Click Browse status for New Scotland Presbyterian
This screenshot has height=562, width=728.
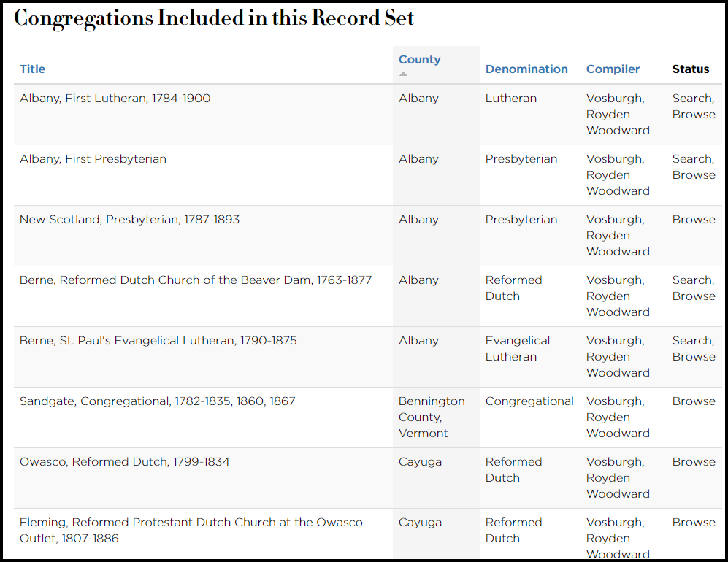pos(694,220)
